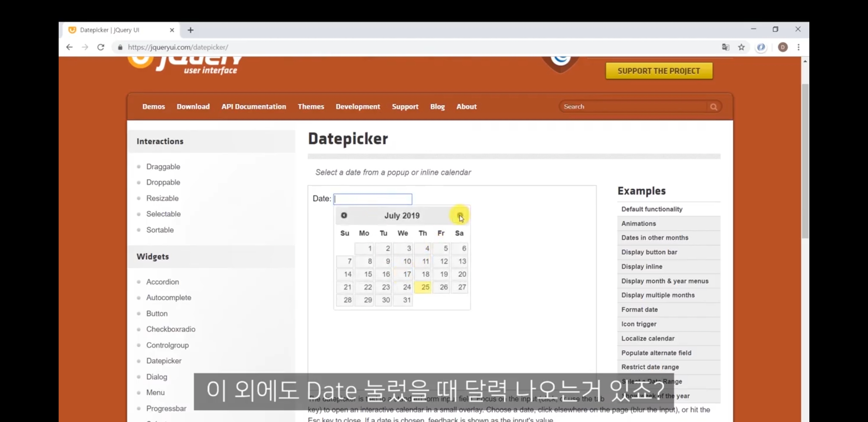
Task: Choose date 13 in the calendar
Action: (459, 261)
